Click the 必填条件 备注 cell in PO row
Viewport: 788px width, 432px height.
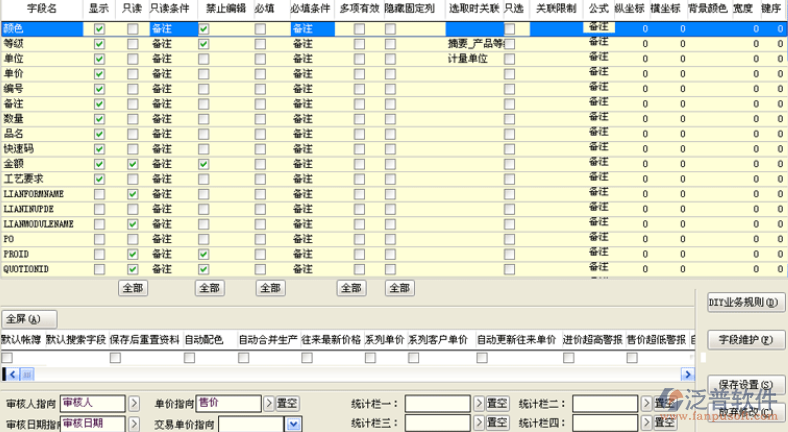point(312,239)
